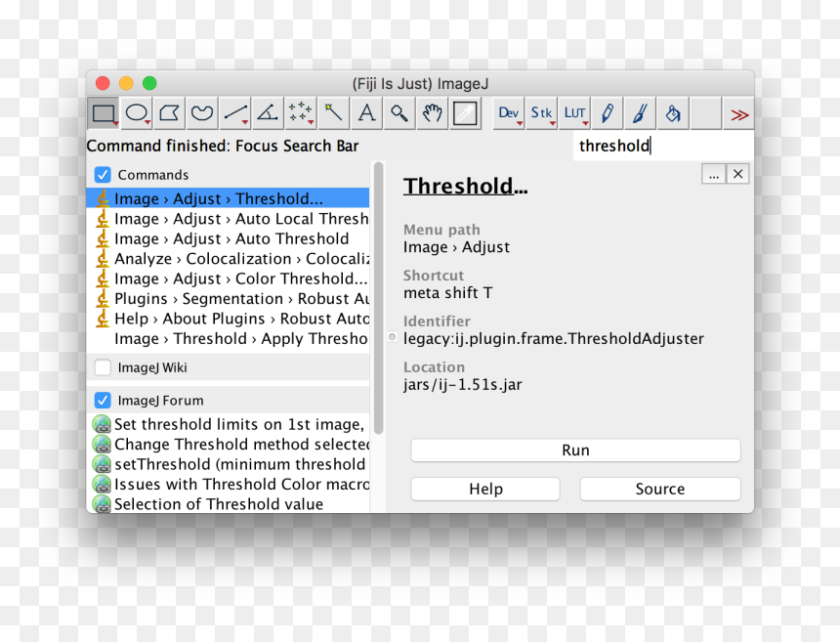Select the Magnifying glass tool
The image size is (840, 642).
(399, 113)
